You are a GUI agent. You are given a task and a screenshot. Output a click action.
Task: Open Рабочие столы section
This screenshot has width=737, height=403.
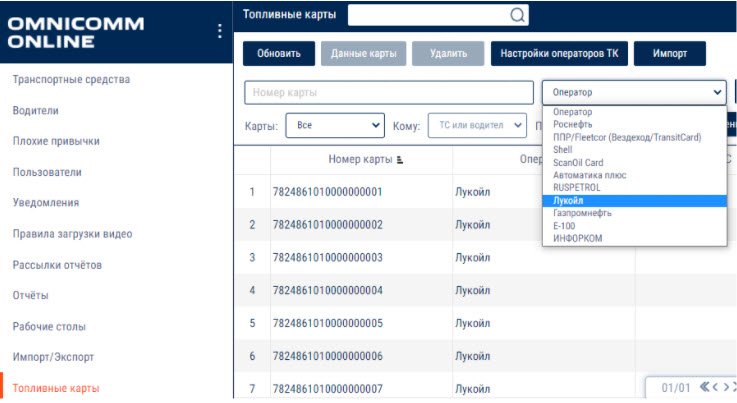point(49,326)
